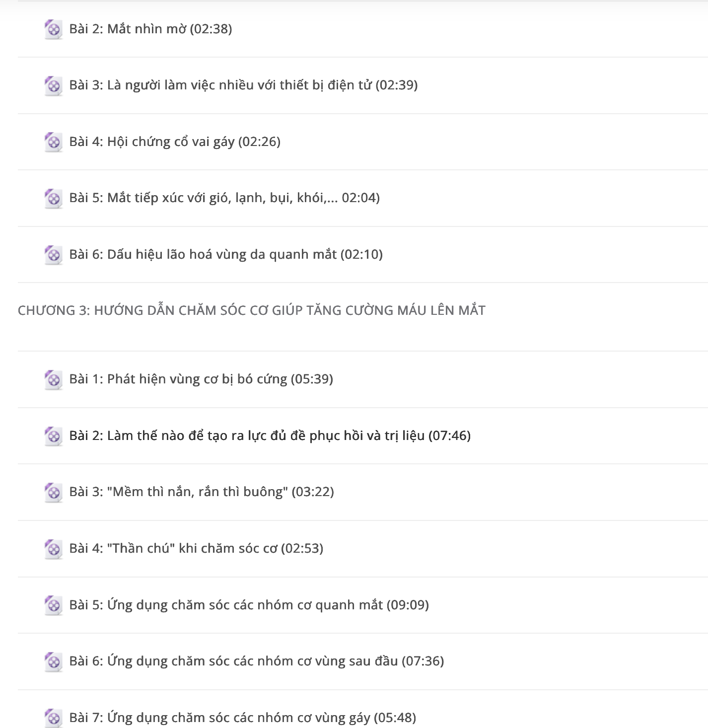Click video icon for Hội chứng cổ vai gáy
The width and height of the screenshot is (708, 728).
[53, 142]
